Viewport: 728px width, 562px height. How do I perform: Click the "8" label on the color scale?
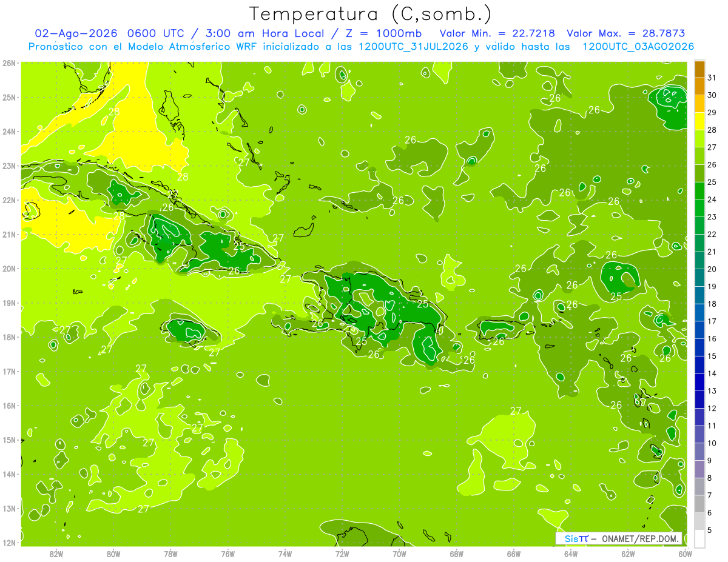coord(710,478)
